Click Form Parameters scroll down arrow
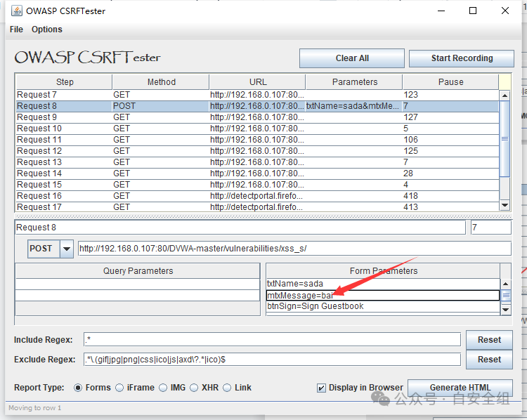Screen dimensions: 527x420 [x=505, y=310]
